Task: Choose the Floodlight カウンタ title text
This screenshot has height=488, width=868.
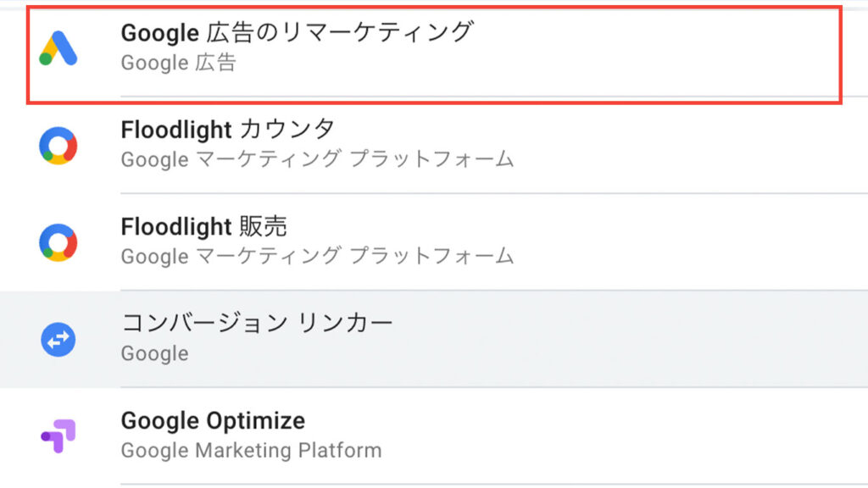Action: 228,130
